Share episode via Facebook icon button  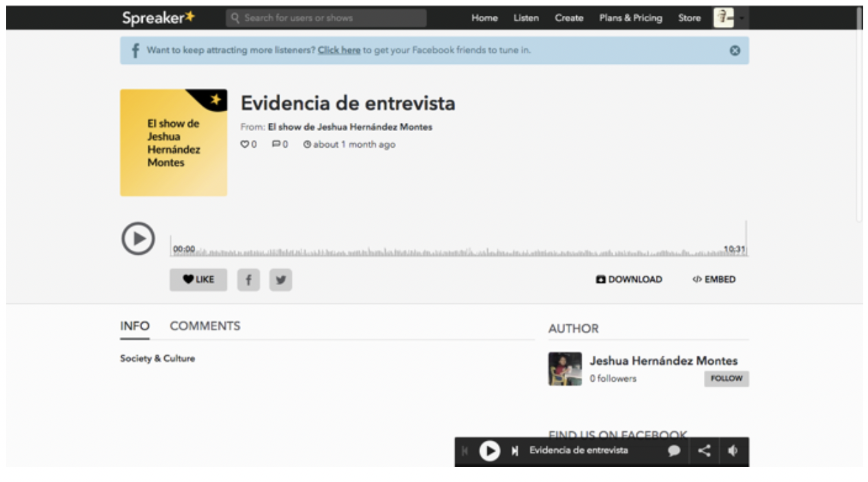point(249,279)
